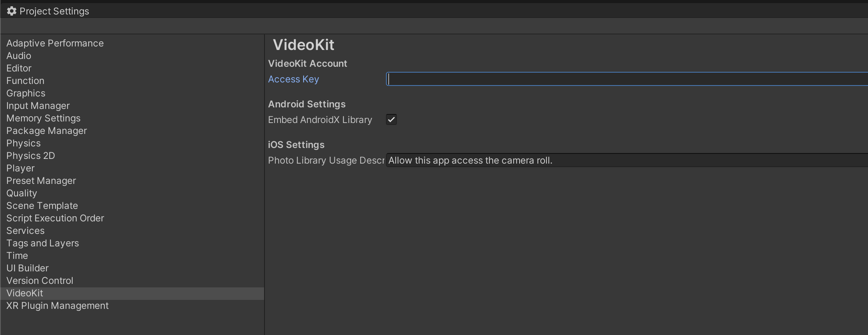
Task: Select the VideoKit category in sidebar
Action: 132,293
